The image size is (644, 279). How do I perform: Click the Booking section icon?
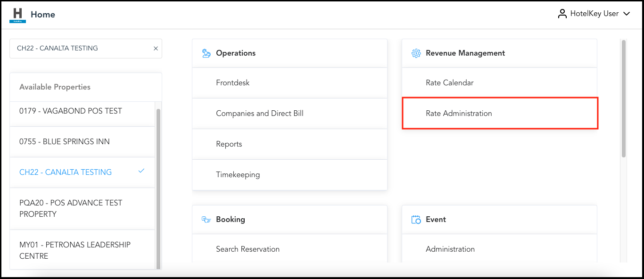pos(206,220)
